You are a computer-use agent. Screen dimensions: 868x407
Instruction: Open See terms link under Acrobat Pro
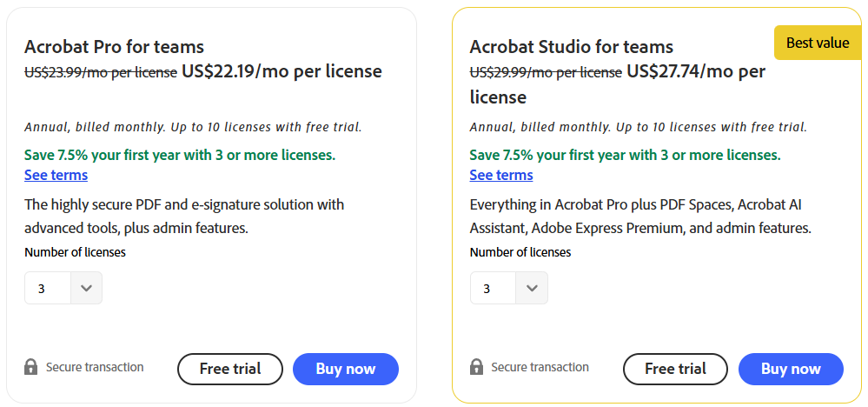[x=56, y=175]
